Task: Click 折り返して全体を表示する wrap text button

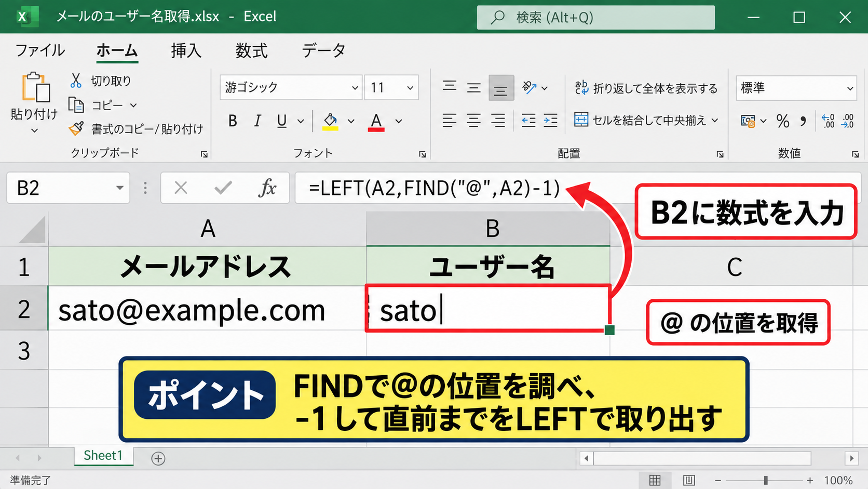Action: click(x=646, y=88)
